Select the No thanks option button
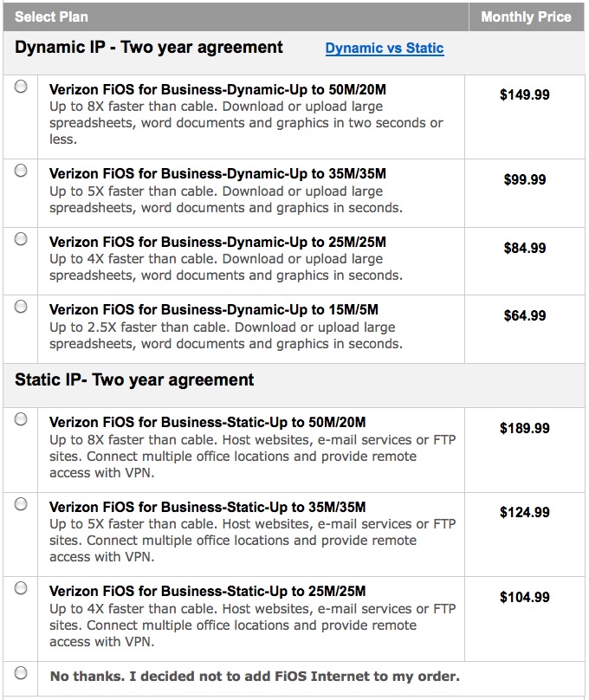This screenshot has width=589, height=700. point(20,674)
